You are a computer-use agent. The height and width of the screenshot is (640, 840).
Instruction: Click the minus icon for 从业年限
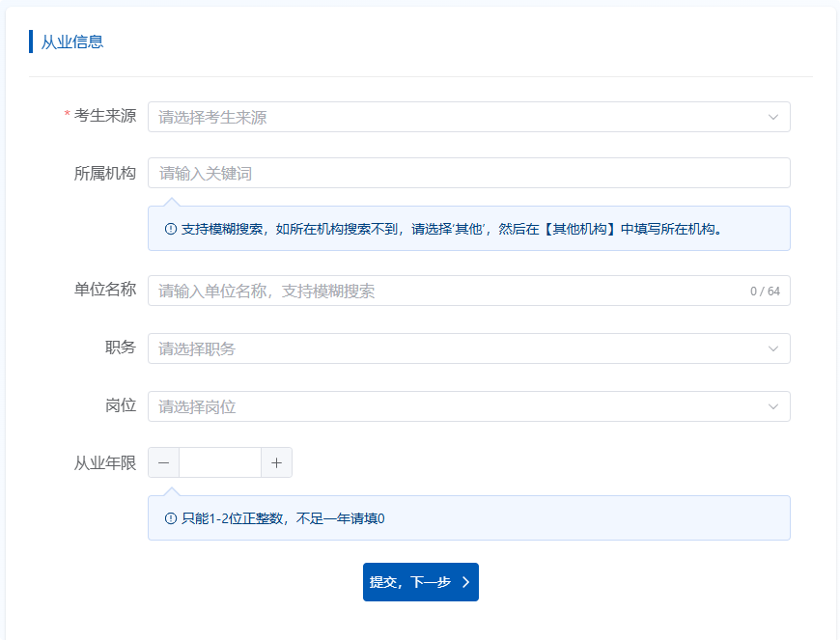[x=163, y=463]
